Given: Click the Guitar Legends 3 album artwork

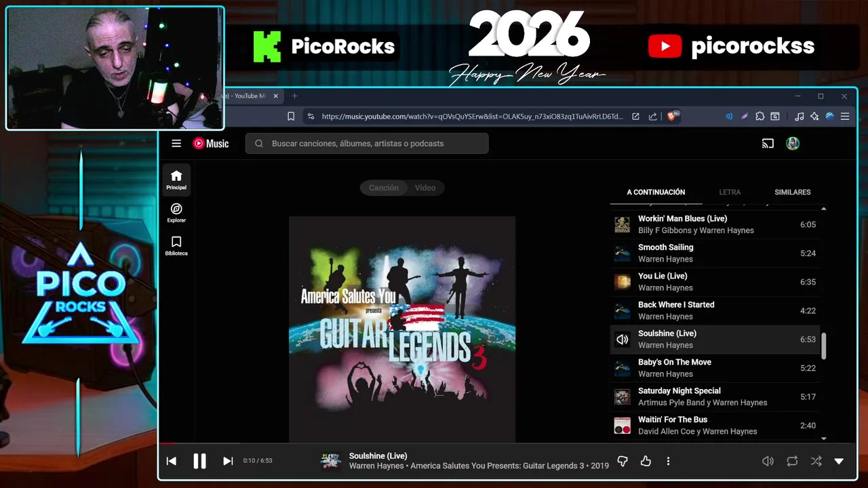Looking at the screenshot, I should tap(402, 329).
